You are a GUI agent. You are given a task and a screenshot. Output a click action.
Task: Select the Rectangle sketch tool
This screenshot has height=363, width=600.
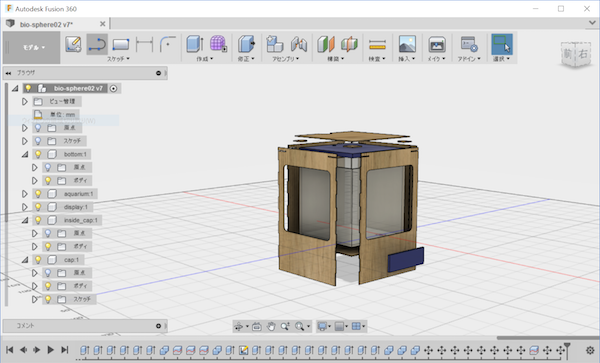click(121, 44)
